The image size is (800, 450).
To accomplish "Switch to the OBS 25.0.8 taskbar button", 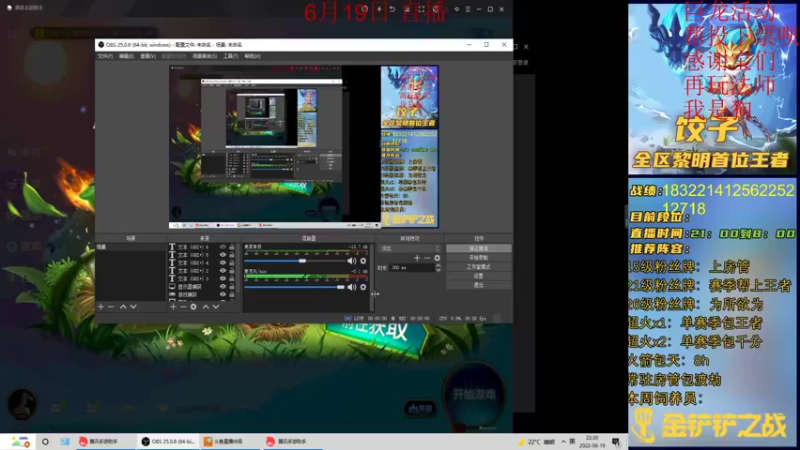I will click(168, 441).
